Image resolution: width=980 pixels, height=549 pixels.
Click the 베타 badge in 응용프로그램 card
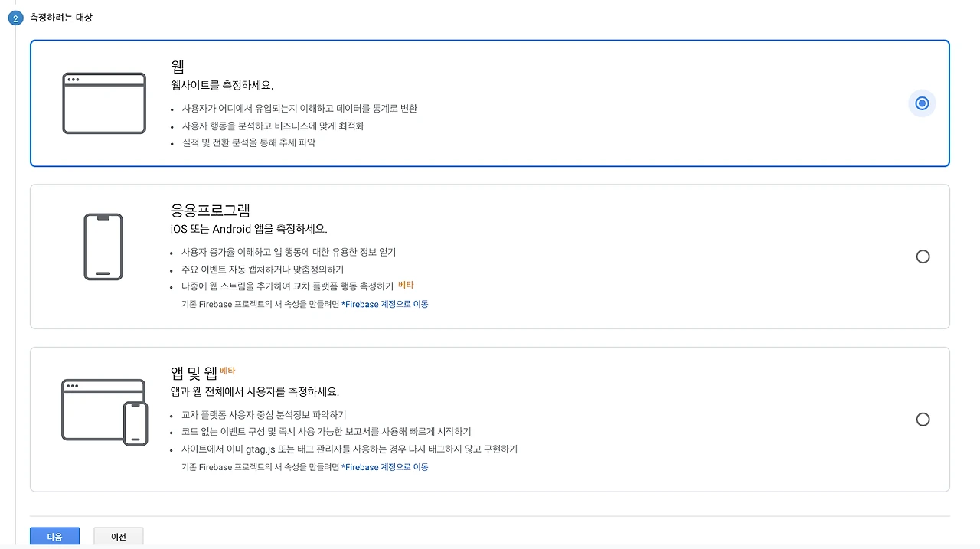coord(406,286)
